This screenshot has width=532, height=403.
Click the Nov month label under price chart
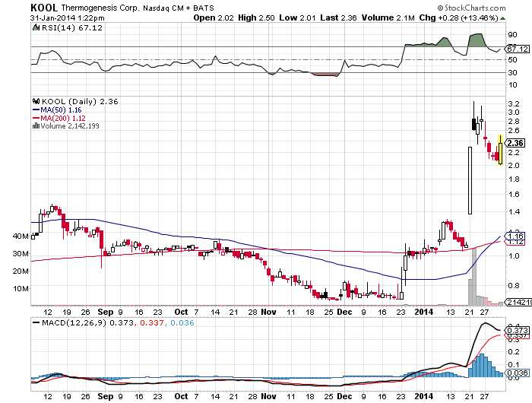pyautogui.click(x=269, y=312)
